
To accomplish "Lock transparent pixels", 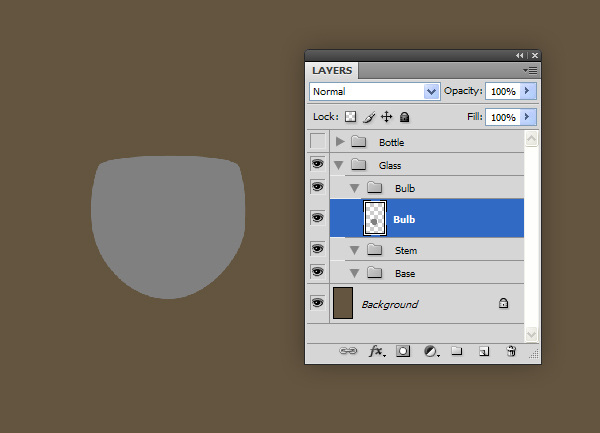I will (351, 117).
